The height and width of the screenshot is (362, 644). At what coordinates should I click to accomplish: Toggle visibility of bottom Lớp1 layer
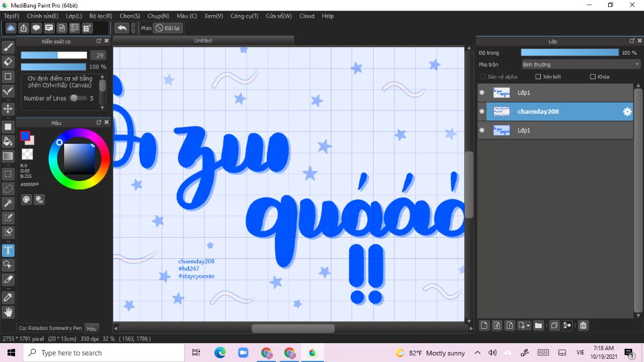pos(482,130)
